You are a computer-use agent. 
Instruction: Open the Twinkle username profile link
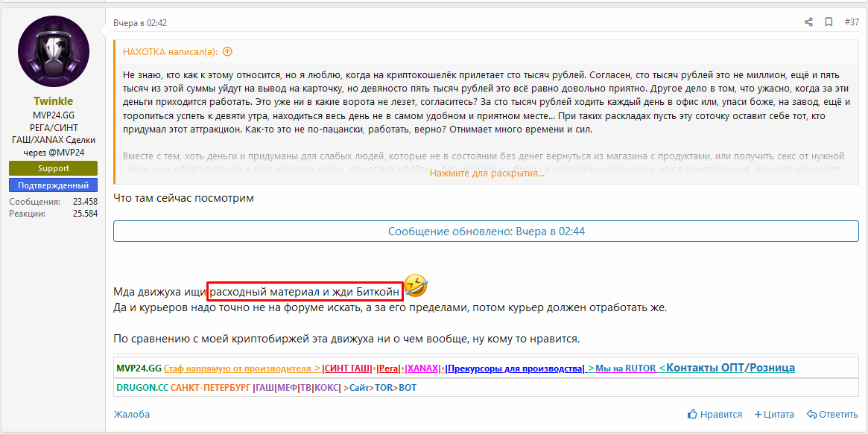53,101
